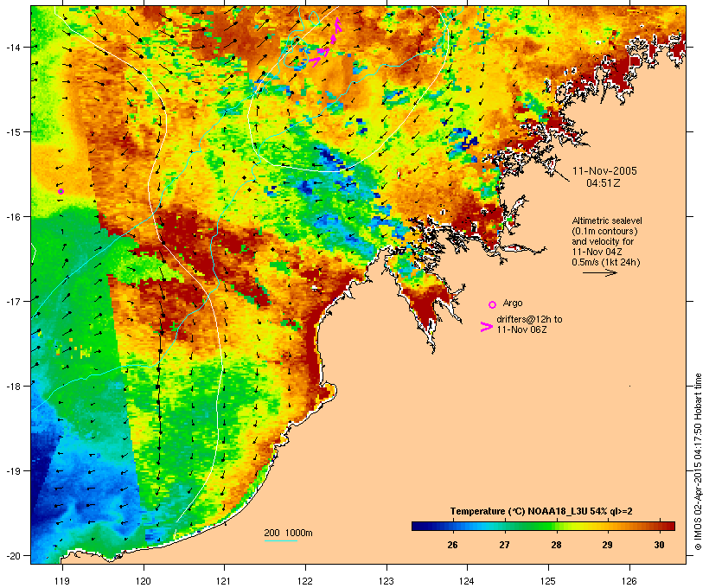
Task: Click the latitude axis label -16
Action: coord(12,217)
